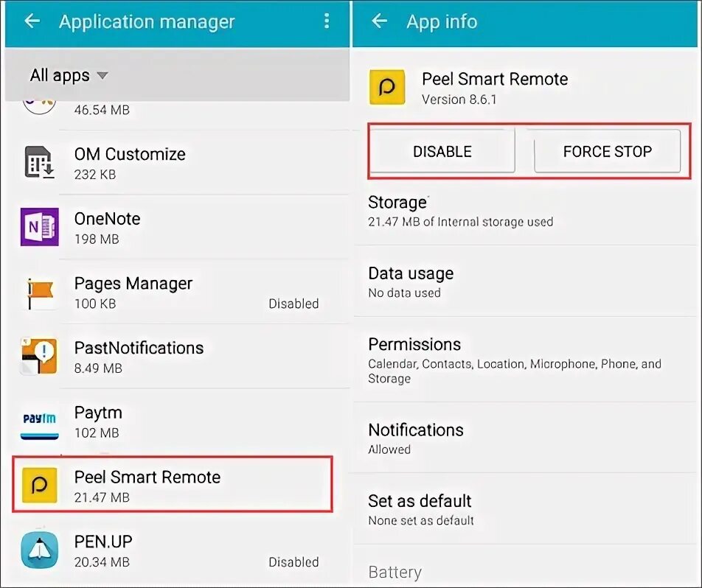Image resolution: width=702 pixels, height=588 pixels.
Task: Tap '21.47 MB of Internal storage used'
Action: 460,222
